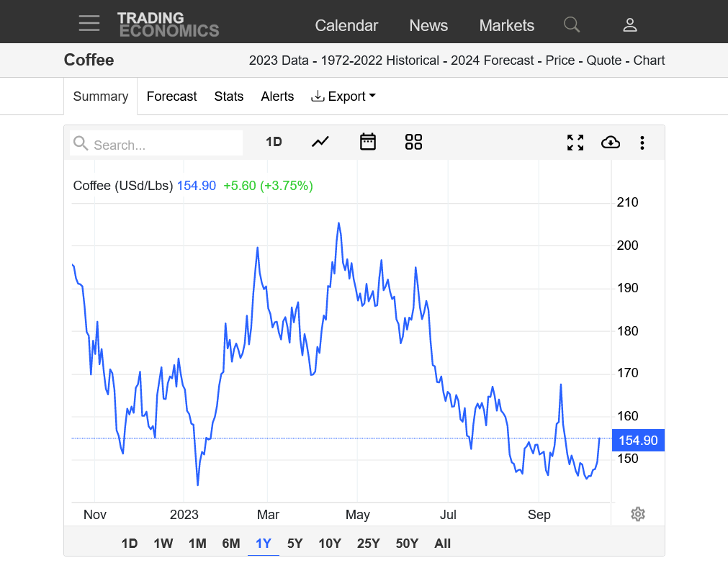728x581 pixels.
Task: Select the line chart type icon
Action: tap(320, 142)
